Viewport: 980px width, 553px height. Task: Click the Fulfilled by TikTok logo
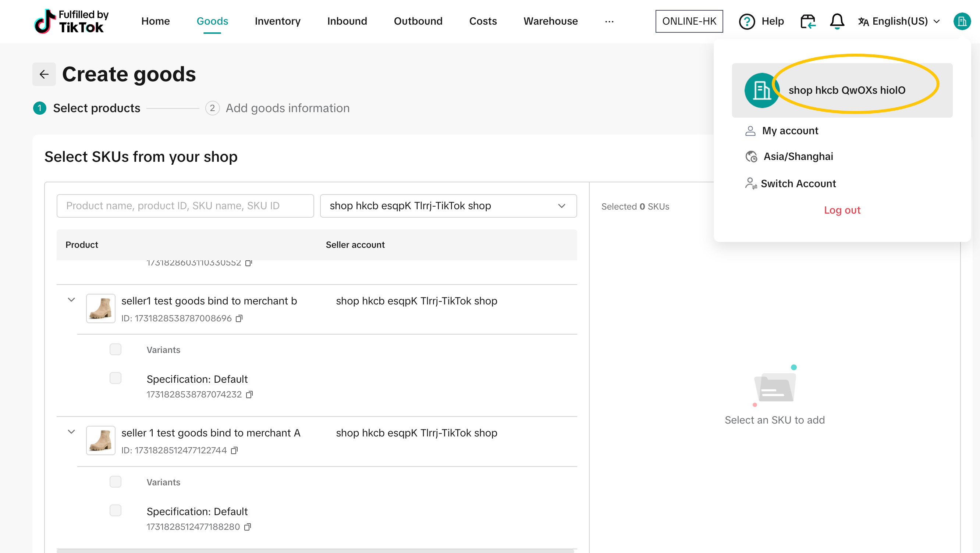click(x=71, y=21)
